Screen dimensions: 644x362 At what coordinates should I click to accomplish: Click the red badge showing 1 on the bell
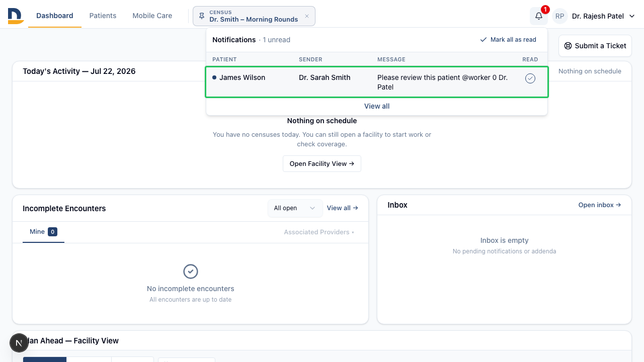[x=545, y=10]
